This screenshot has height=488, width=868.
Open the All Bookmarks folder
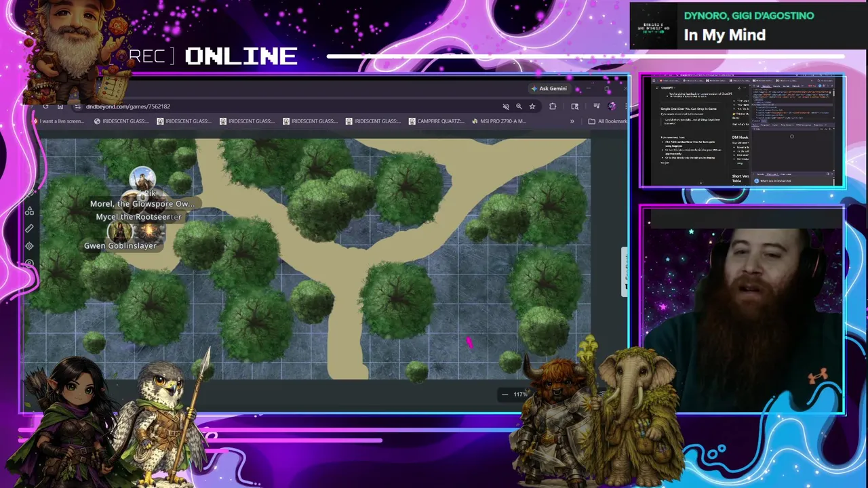pos(608,121)
